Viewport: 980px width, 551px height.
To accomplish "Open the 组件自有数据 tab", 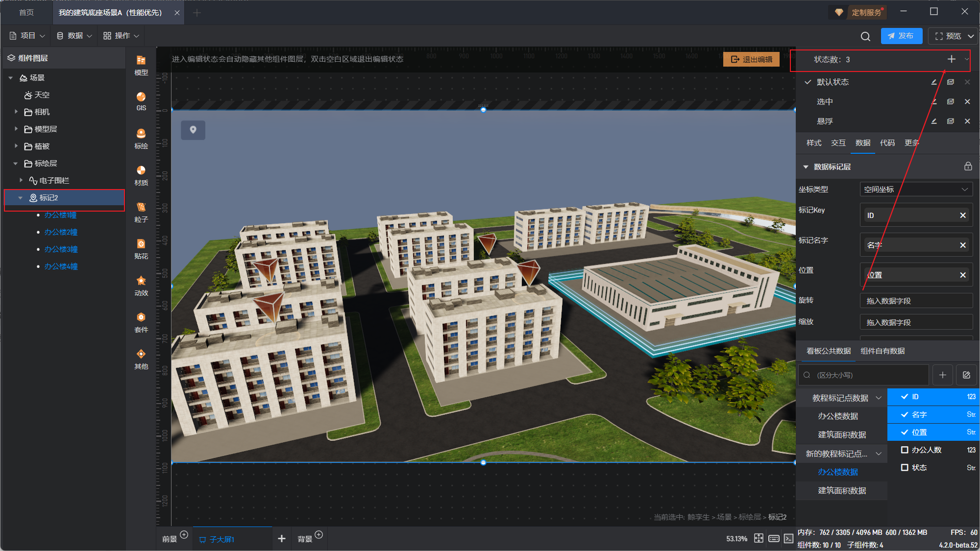I will point(882,351).
